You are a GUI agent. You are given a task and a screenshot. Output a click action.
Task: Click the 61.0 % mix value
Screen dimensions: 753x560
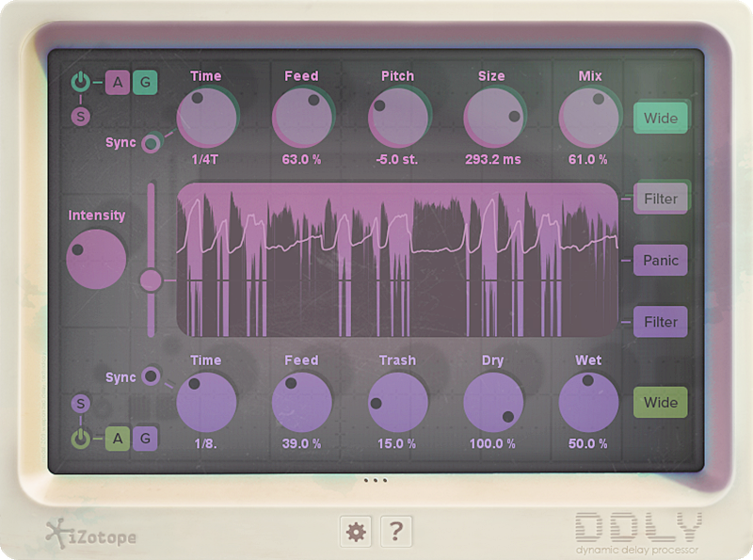(587, 159)
